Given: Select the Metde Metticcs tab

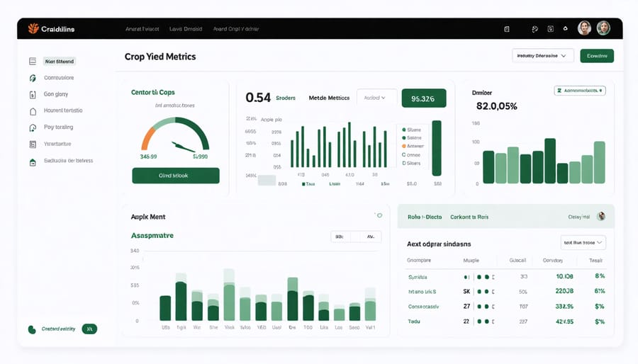Looking at the screenshot, I should [x=329, y=98].
